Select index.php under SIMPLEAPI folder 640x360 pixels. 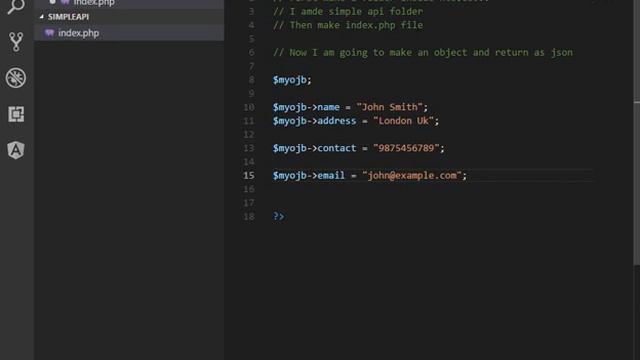click(129, 33)
